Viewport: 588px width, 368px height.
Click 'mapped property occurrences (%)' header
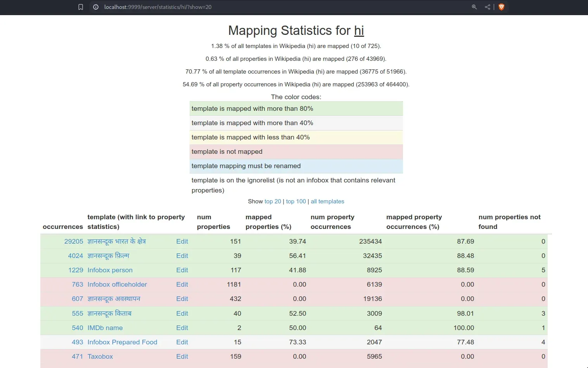pos(414,222)
